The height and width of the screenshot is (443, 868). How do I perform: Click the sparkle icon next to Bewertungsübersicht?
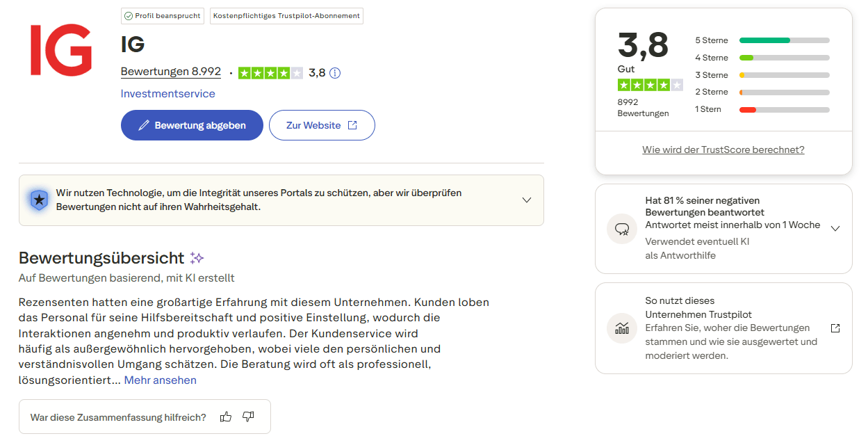coord(197,257)
